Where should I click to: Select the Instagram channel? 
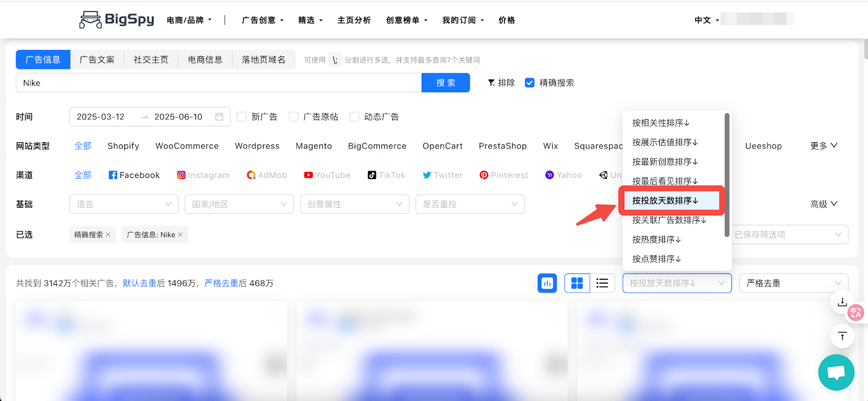203,175
